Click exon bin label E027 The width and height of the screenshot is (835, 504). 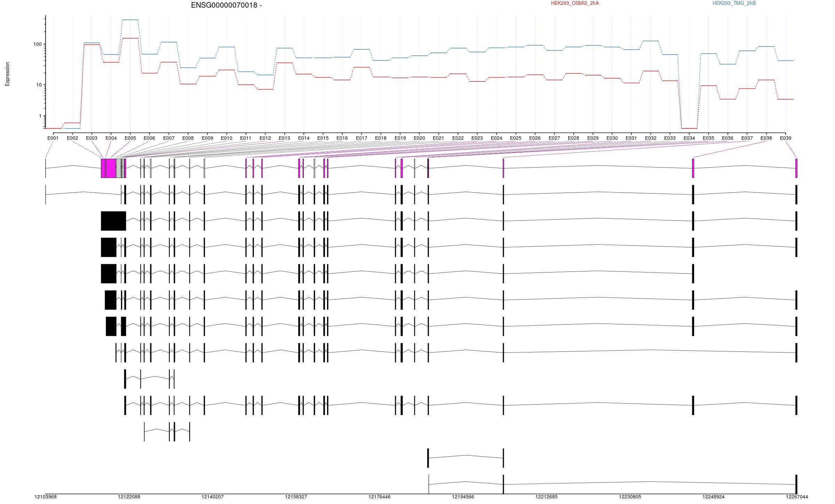[554, 138]
